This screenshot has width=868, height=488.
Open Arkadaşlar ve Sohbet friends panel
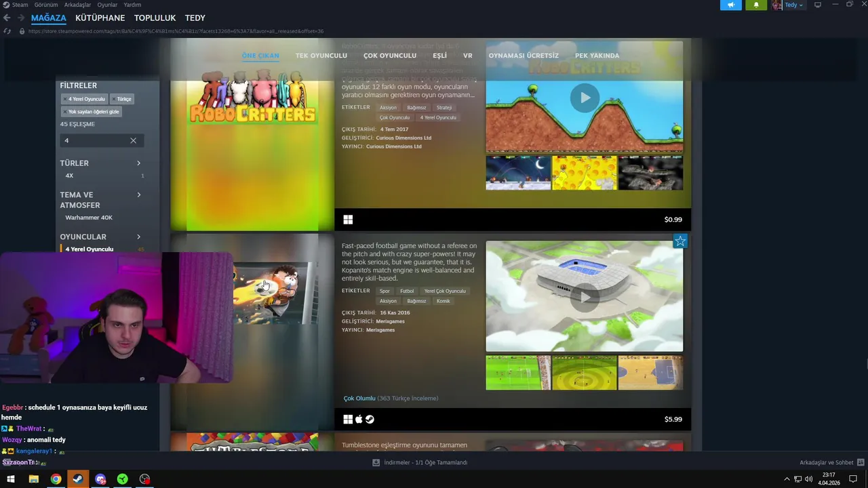[x=831, y=463]
